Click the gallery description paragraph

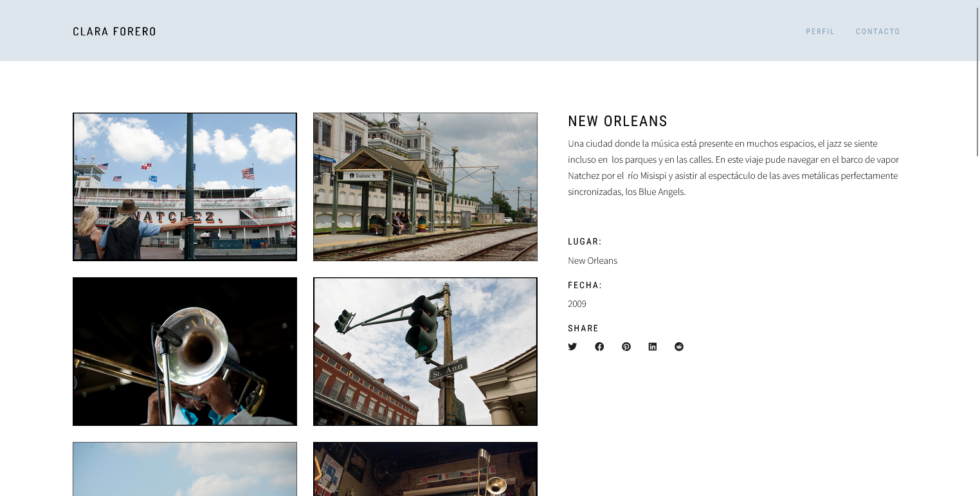pos(733,167)
